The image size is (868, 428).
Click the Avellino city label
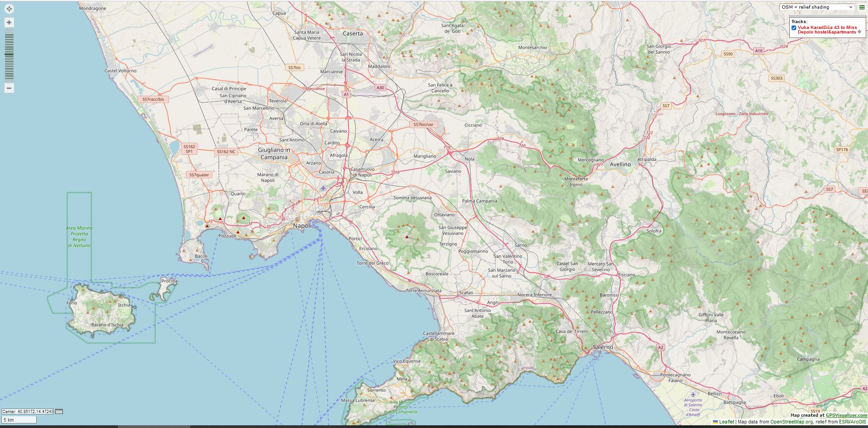tap(620, 164)
